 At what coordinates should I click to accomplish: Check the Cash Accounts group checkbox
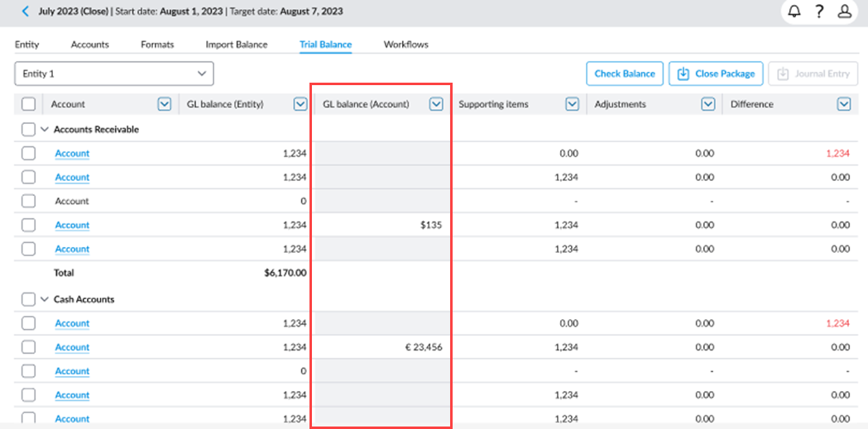pos(28,299)
